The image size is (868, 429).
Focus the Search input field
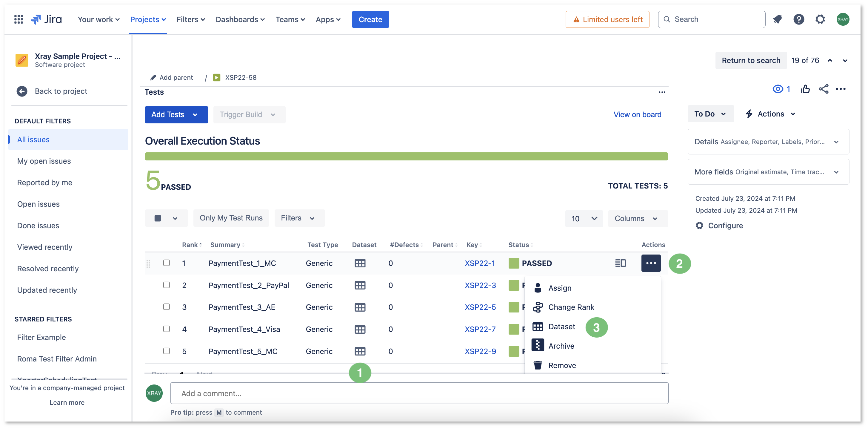point(712,19)
